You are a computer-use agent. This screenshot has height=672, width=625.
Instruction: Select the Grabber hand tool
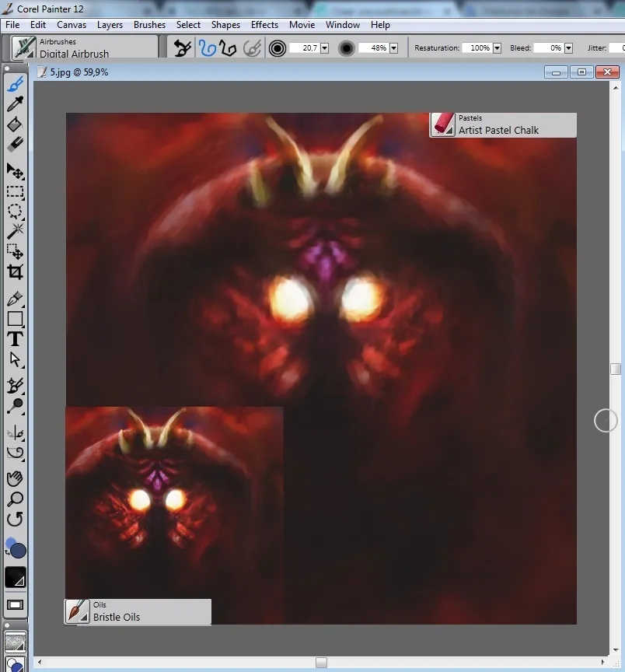pos(16,478)
